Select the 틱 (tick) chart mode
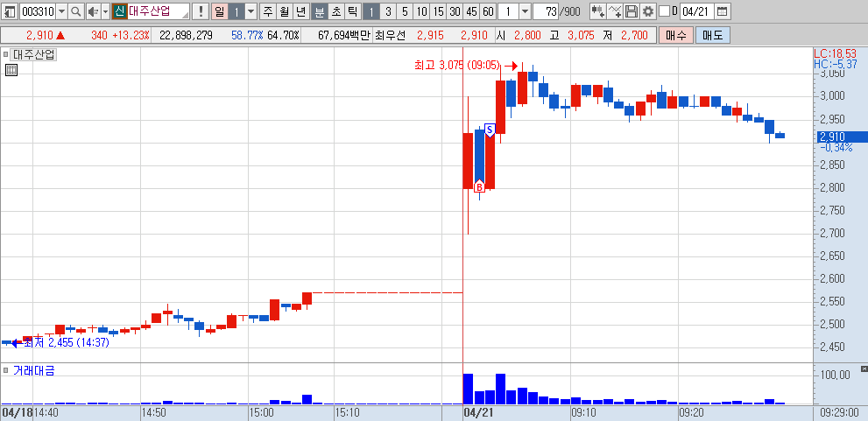The height and width of the screenshot is (421, 868). (x=352, y=11)
